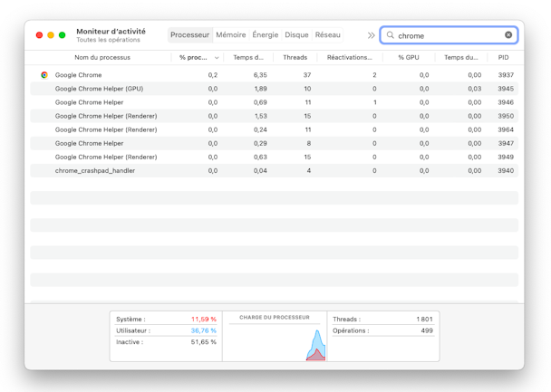Screen dimensions: 551x392
Task: Click the Toutes les opérations subtitle
Action: pos(108,40)
